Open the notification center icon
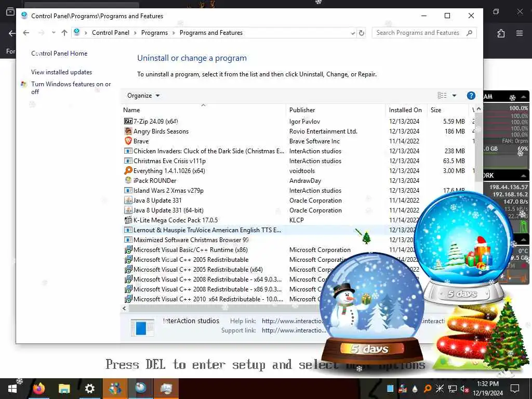 coord(515,389)
